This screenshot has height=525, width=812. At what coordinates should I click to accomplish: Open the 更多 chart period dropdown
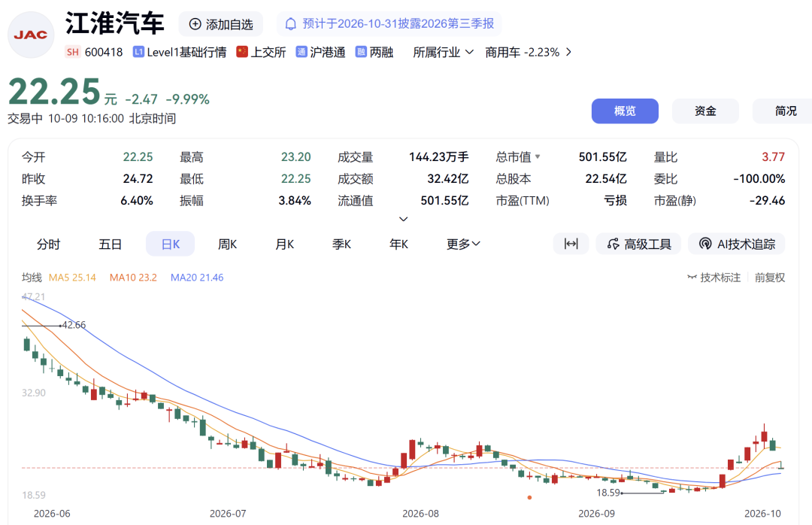tap(463, 244)
